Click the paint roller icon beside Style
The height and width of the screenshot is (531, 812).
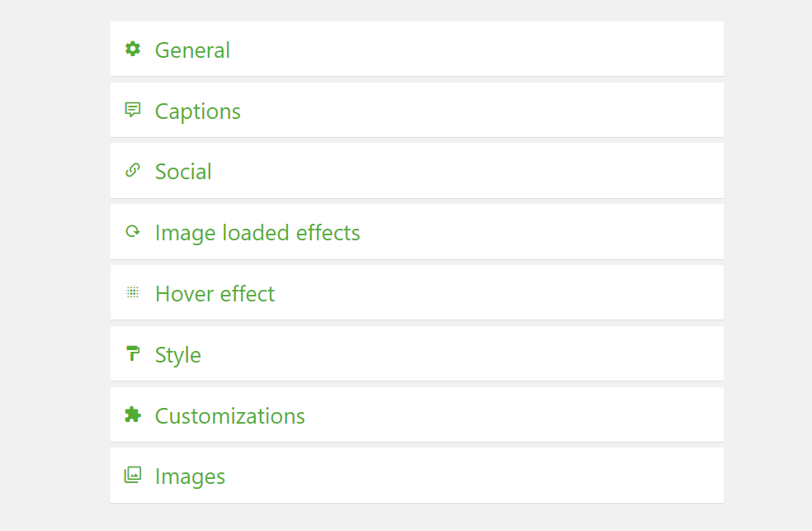point(133,353)
